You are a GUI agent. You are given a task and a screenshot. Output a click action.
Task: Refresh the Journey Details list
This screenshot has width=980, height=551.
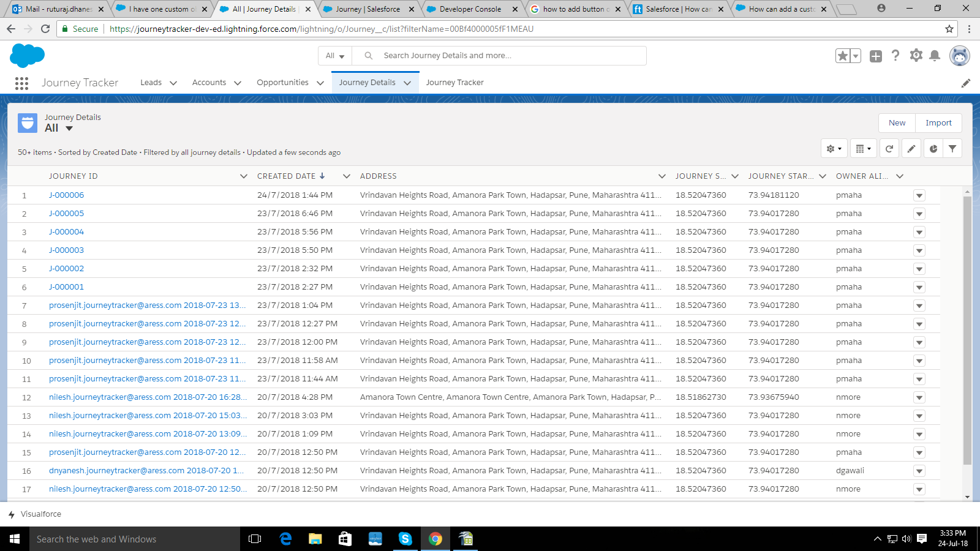coord(889,149)
